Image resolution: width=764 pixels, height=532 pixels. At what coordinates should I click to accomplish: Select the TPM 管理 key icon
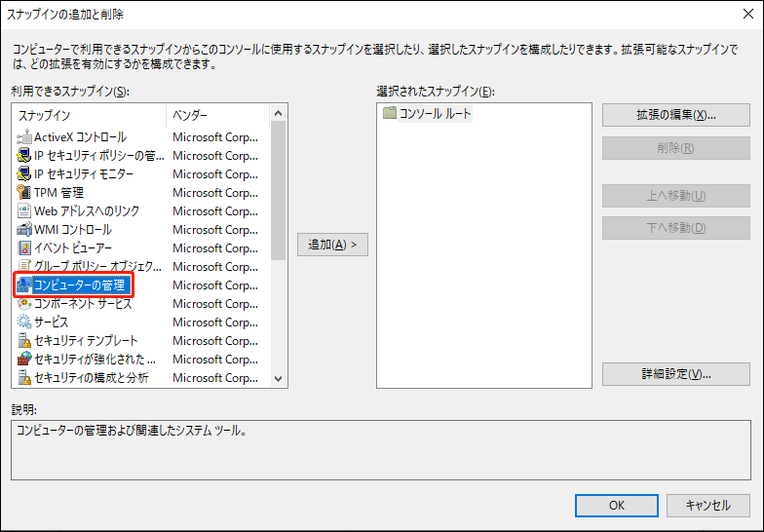(x=24, y=193)
